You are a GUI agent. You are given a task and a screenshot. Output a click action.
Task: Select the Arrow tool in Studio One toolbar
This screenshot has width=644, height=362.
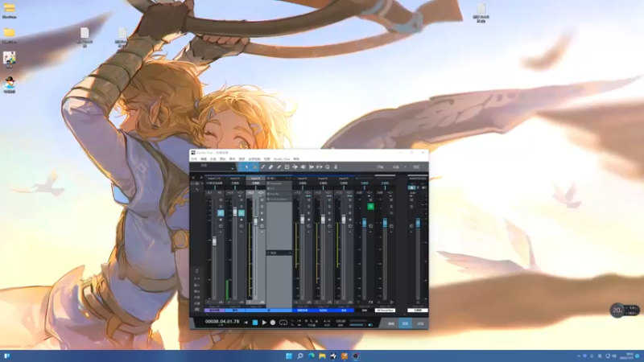246,167
